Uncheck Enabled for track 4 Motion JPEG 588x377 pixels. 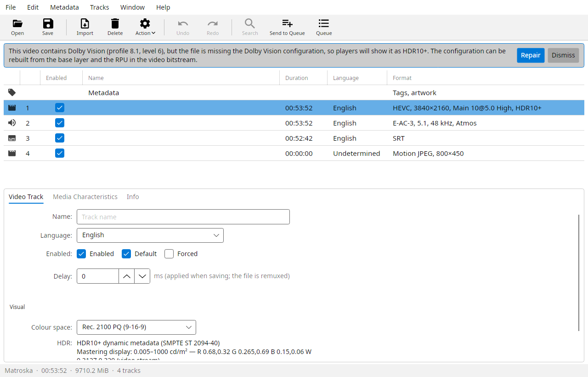(x=60, y=153)
